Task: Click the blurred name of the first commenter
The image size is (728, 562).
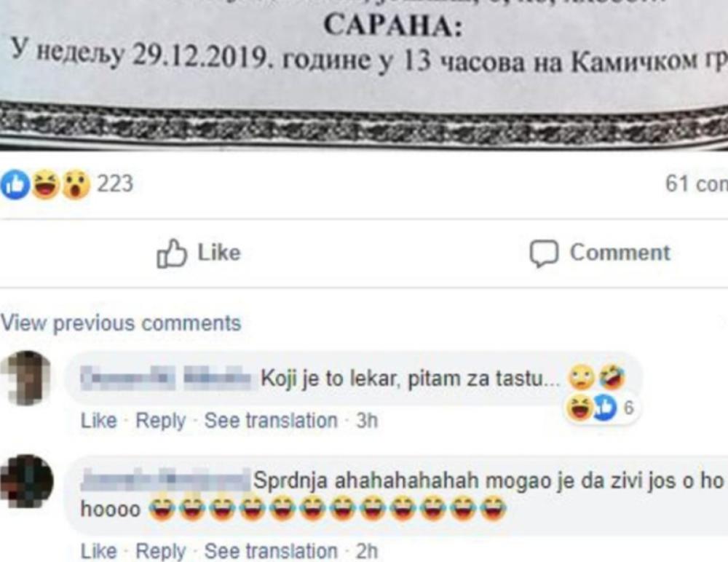Action: click(x=165, y=378)
